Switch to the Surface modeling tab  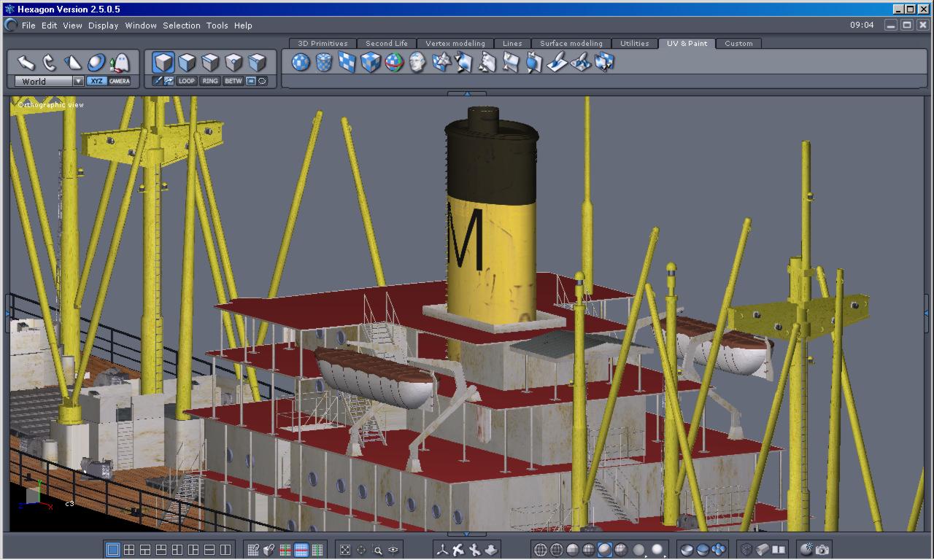571,44
